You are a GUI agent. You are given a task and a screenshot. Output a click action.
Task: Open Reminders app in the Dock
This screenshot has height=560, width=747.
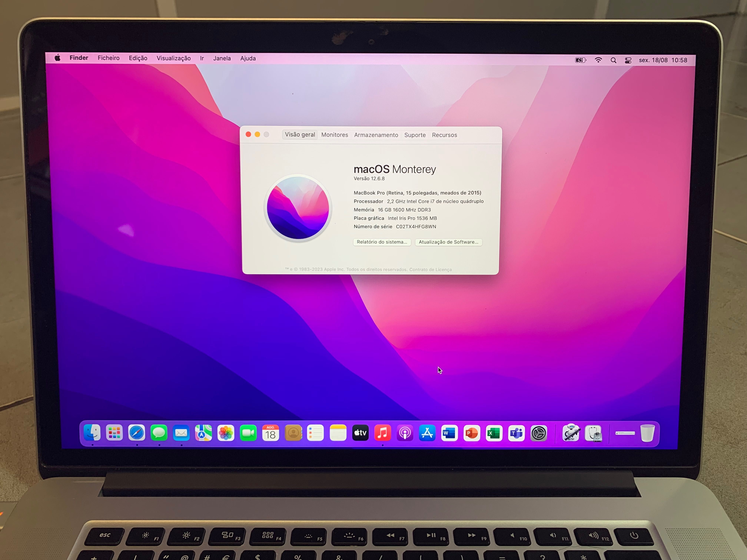click(315, 433)
